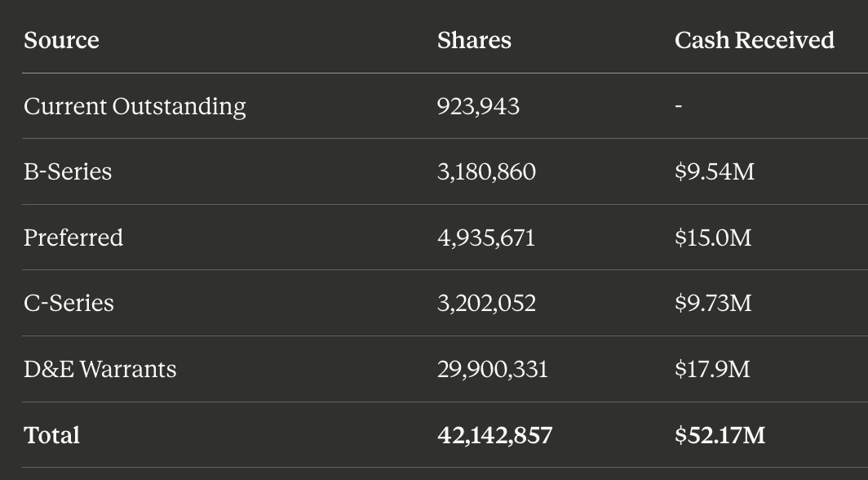Select the C-Series row label

(x=69, y=304)
